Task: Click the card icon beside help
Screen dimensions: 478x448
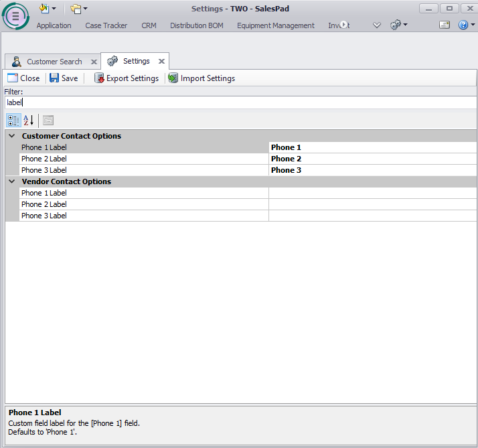Action: click(445, 25)
